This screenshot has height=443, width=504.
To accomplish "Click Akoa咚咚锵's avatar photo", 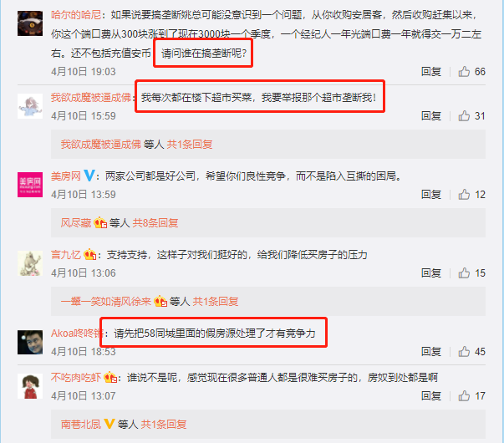I will pos(30,342).
